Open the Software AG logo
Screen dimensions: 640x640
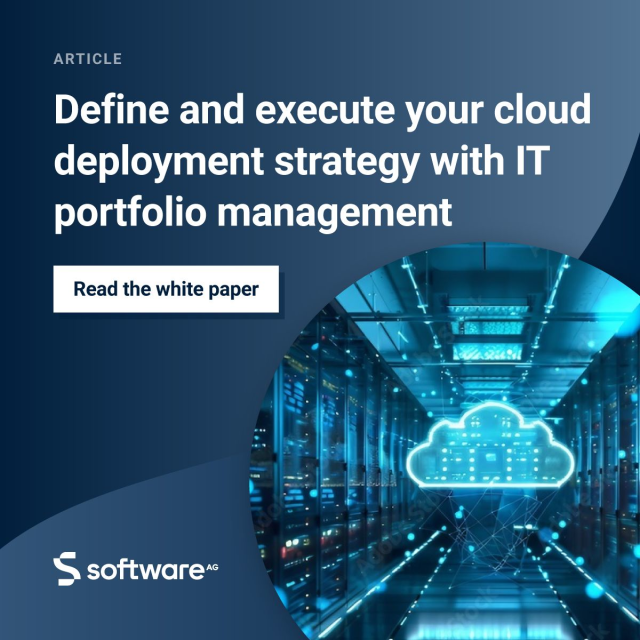[x=136, y=569]
